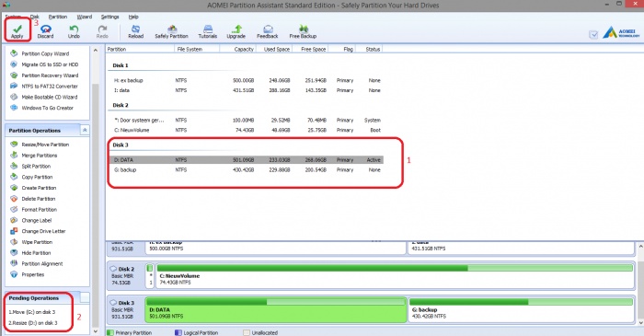Select the G: backup block in disk map
Viewport: 644px width, 336px height.
coord(522,309)
